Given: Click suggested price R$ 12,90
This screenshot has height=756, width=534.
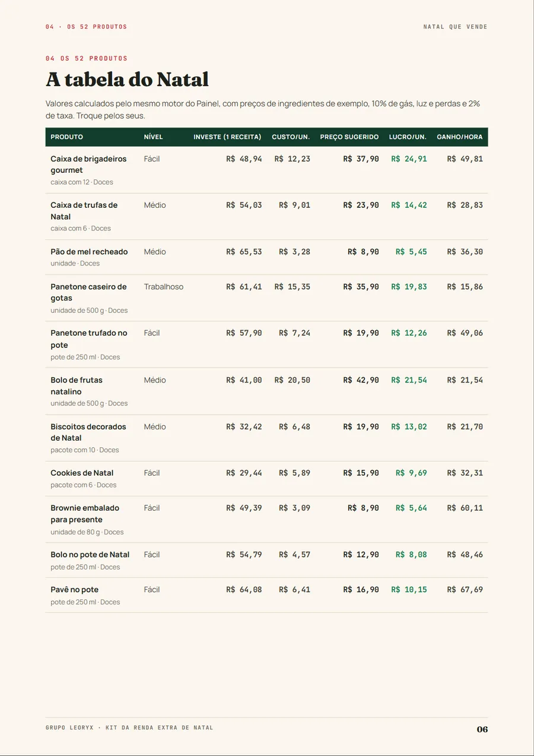Looking at the screenshot, I should [x=361, y=555].
